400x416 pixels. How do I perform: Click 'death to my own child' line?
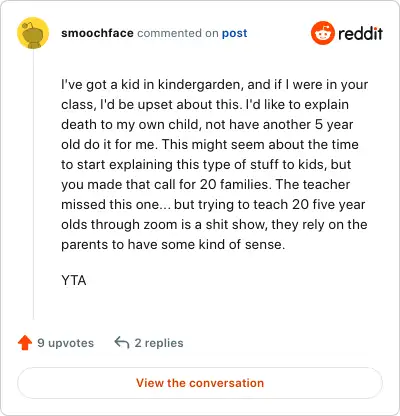click(x=207, y=125)
